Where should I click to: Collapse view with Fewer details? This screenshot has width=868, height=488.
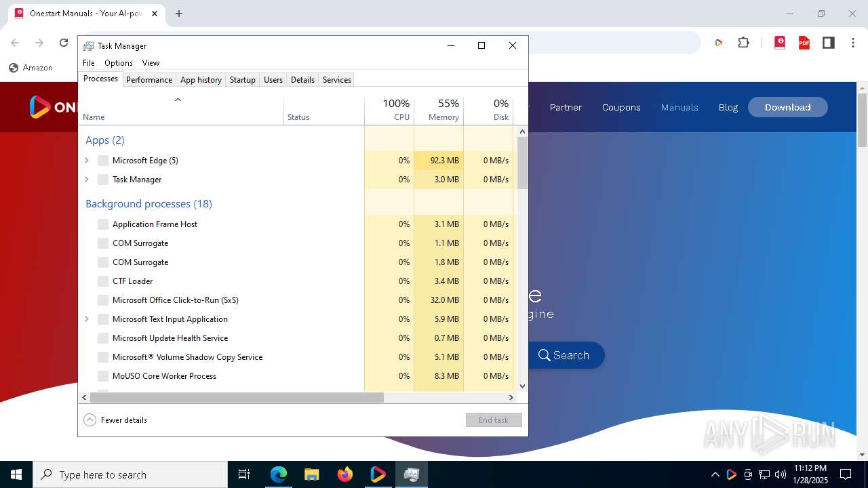tap(115, 420)
